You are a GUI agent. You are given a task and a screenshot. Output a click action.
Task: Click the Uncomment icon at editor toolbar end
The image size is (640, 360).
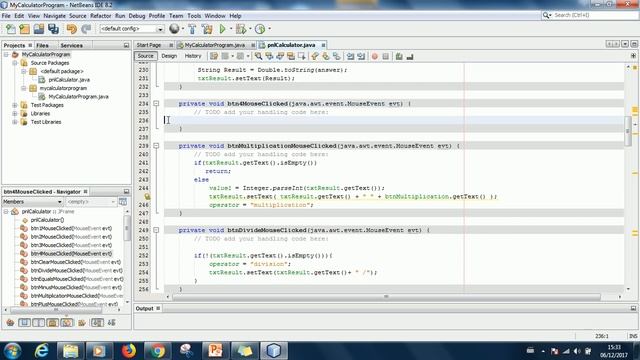410,56
